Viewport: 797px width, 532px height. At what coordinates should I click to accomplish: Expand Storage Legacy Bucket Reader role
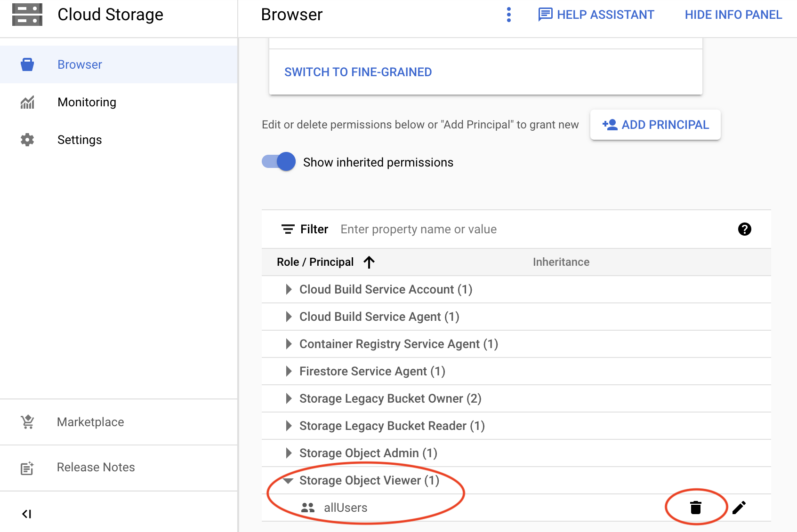coord(289,426)
